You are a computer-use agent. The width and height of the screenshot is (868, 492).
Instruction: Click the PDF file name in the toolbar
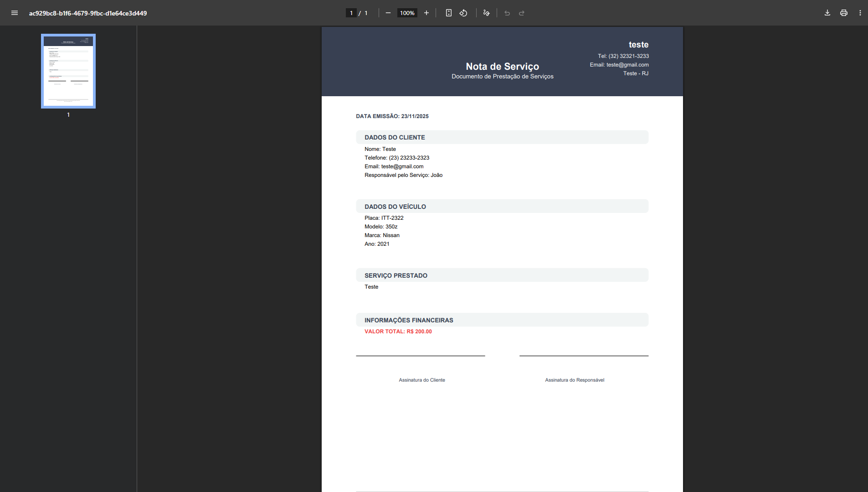pos(88,13)
